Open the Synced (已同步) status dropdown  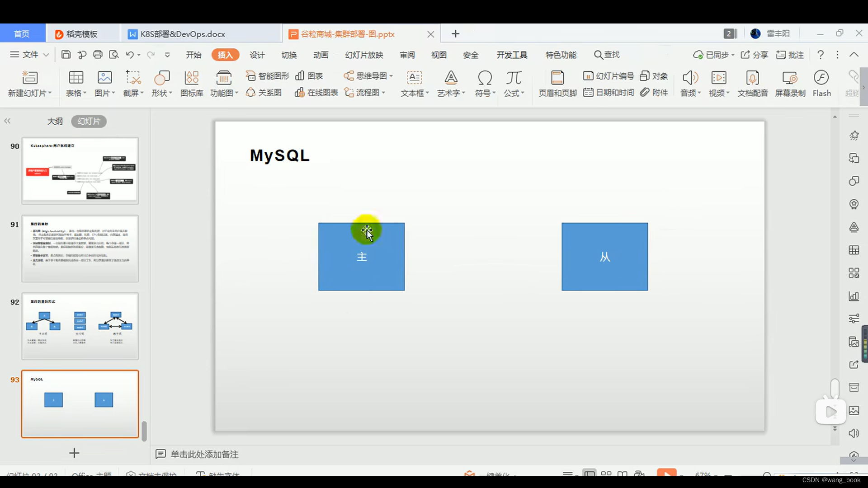pyautogui.click(x=713, y=55)
